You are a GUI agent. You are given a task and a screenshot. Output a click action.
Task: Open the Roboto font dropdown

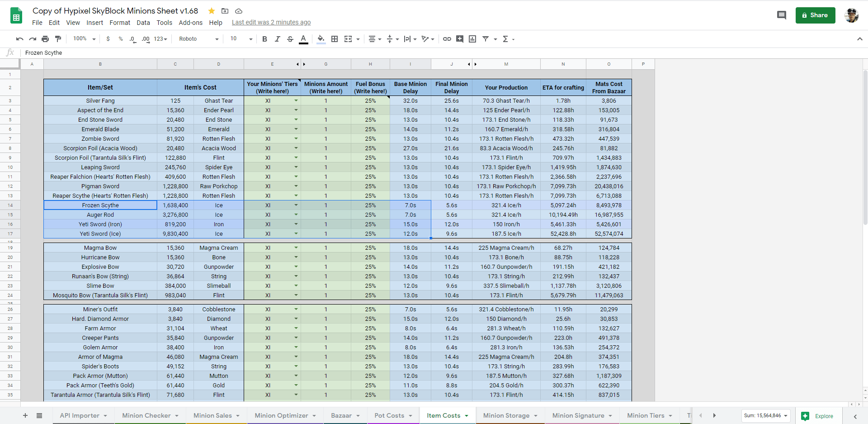point(198,39)
